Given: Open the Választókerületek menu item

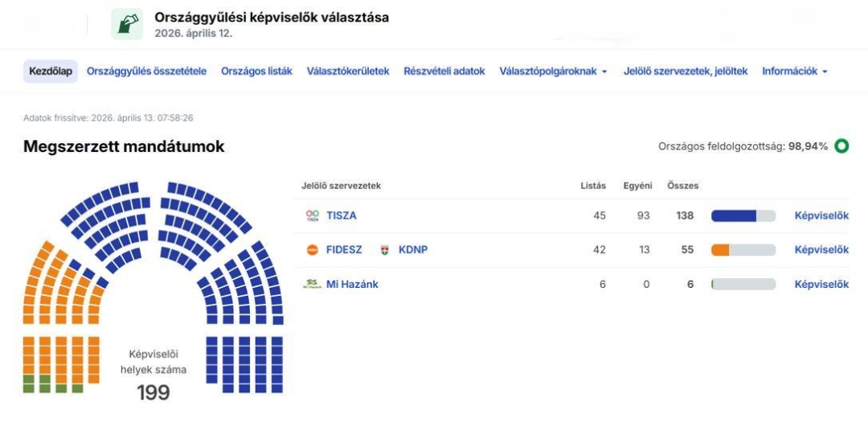Looking at the screenshot, I should (x=347, y=71).
